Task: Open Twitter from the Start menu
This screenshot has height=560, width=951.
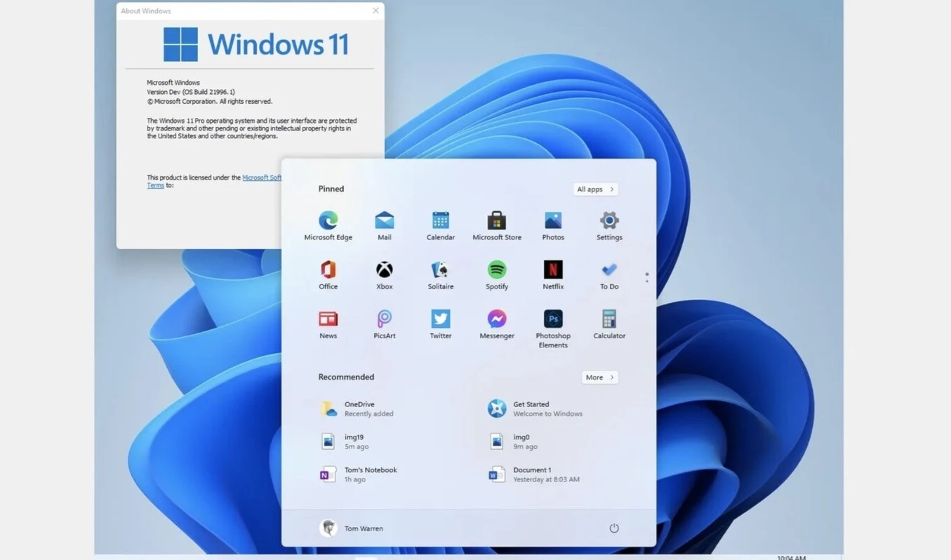Action: coord(440,318)
